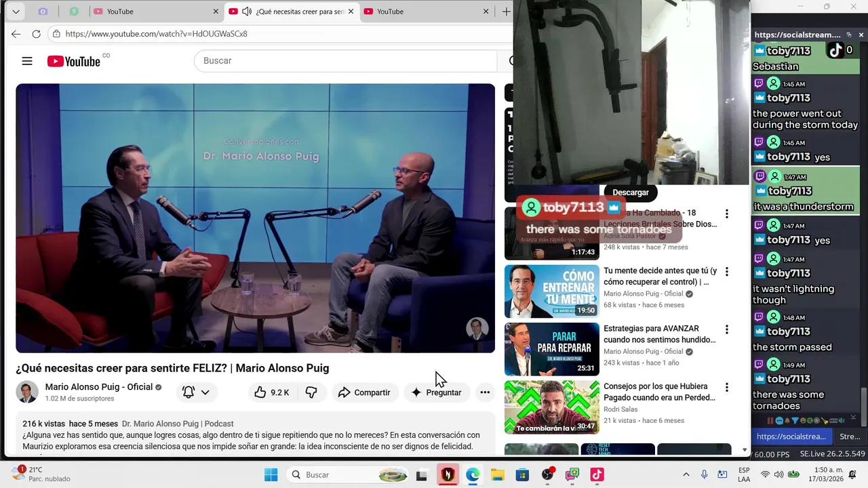Image resolution: width=868 pixels, height=488 pixels.
Task: Open a new browser tab
Action: coord(506,12)
